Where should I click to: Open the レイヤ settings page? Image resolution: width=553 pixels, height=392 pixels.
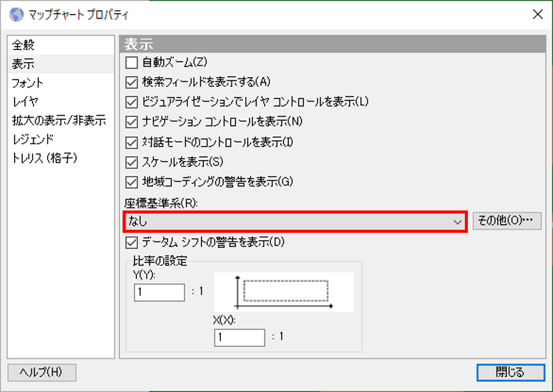60,101
